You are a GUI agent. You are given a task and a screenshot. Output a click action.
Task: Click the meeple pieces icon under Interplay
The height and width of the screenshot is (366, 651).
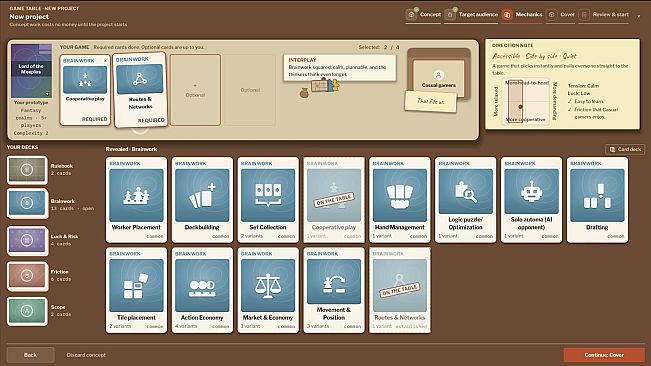click(x=326, y=86)
